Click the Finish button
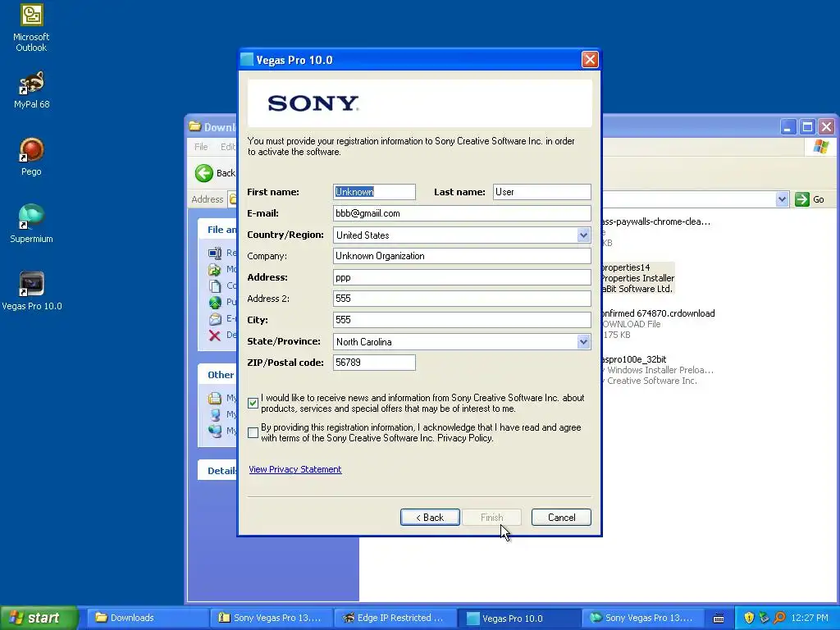Viewport: 840px width, 630px height. 491,517
